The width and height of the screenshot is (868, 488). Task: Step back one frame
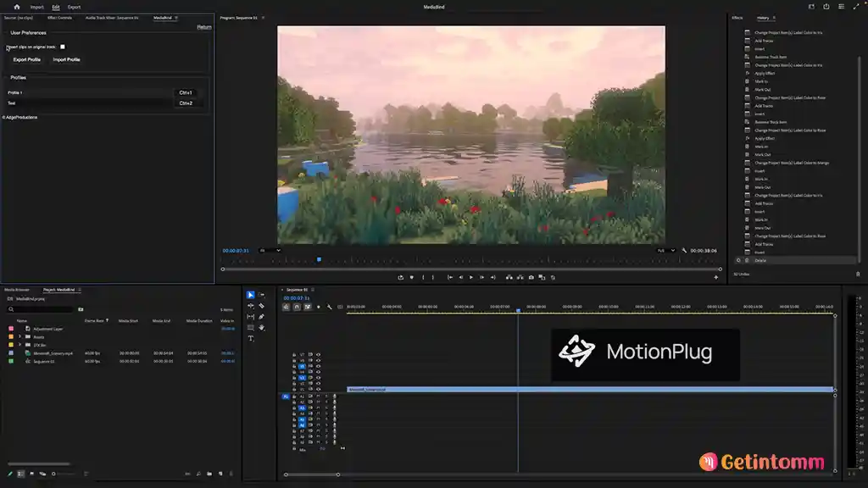460,277
